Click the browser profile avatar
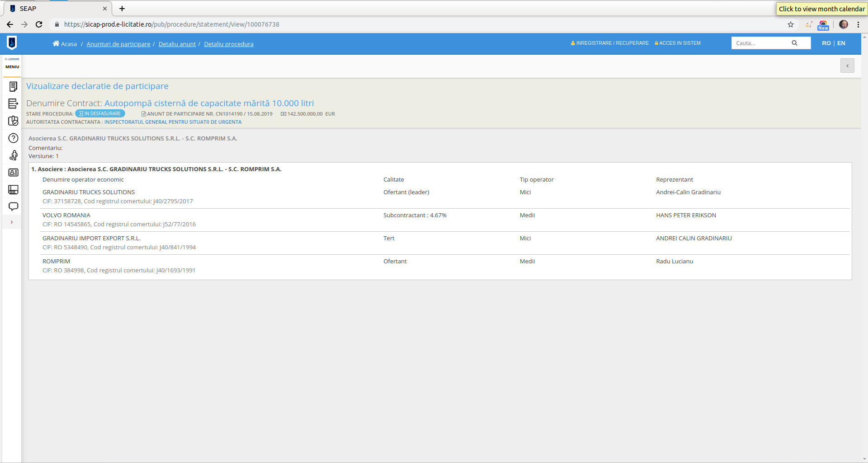868x463 pixels. (844, 24)
